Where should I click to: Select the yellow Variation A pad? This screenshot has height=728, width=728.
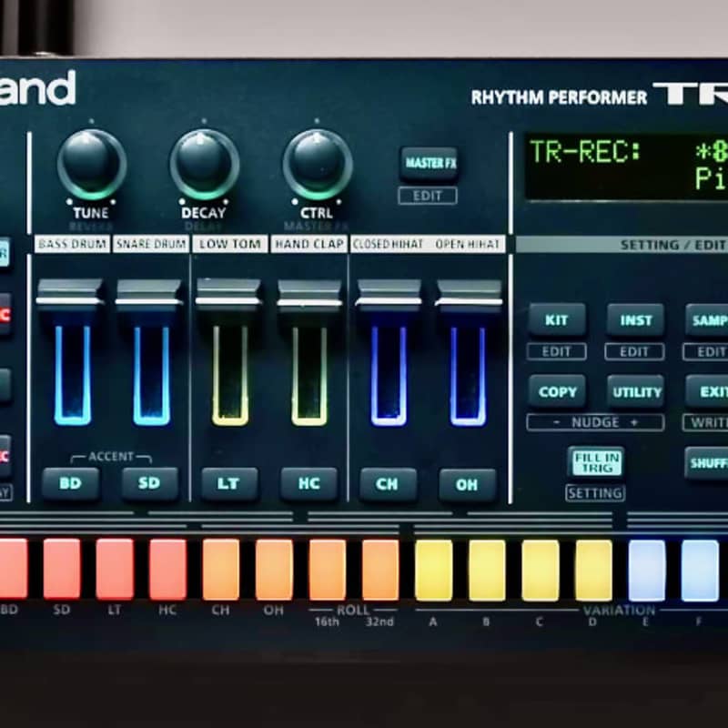pyautogui.click(x=434, y=571)
